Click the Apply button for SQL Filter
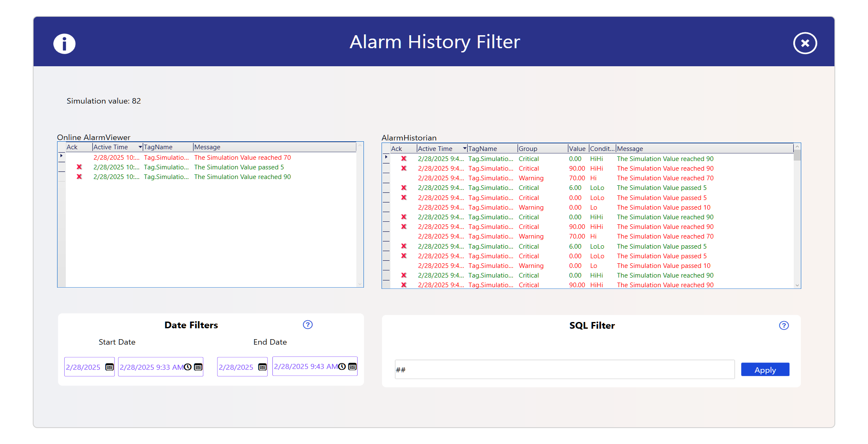Viewport: 868px width, 444px height. (x=765, y=370)
